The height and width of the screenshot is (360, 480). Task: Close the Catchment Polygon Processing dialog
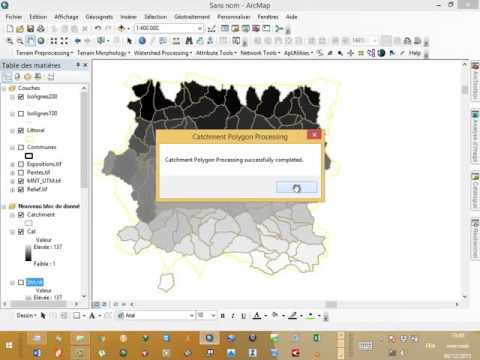[x=314, y=135]
